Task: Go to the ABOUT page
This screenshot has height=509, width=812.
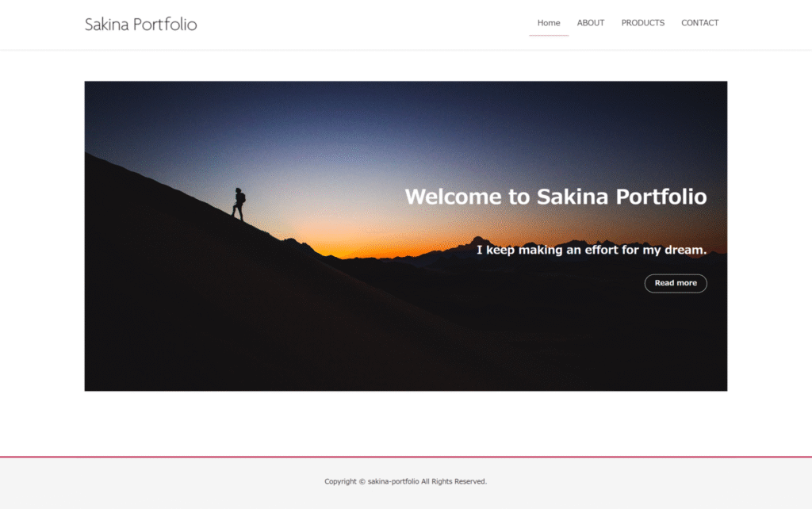Action: (x=590, y=23)
